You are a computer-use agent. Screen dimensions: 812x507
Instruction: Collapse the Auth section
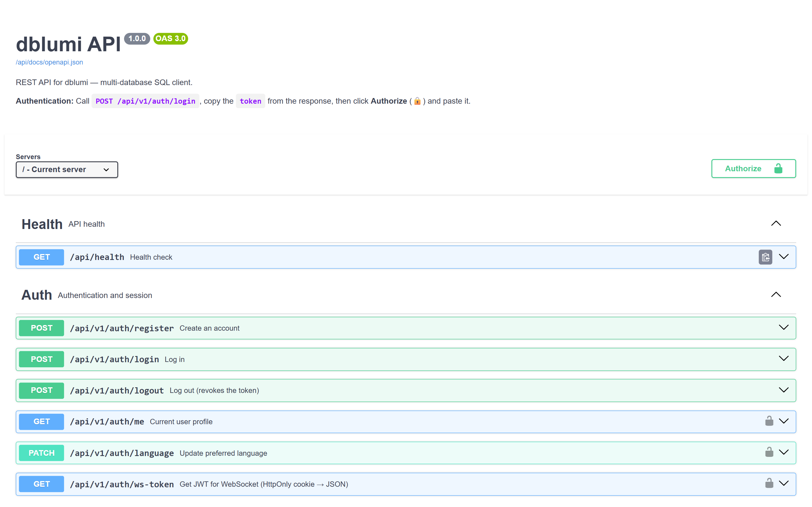(776, 294)
